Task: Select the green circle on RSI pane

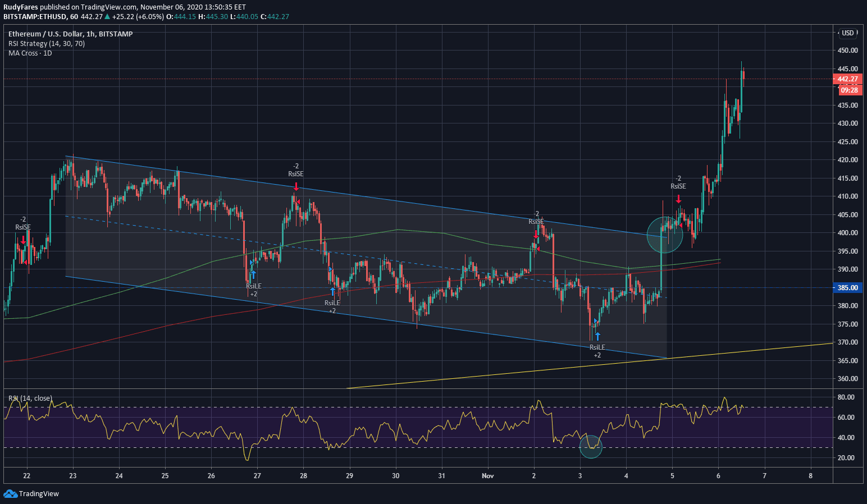Action: tap(591, 447)
